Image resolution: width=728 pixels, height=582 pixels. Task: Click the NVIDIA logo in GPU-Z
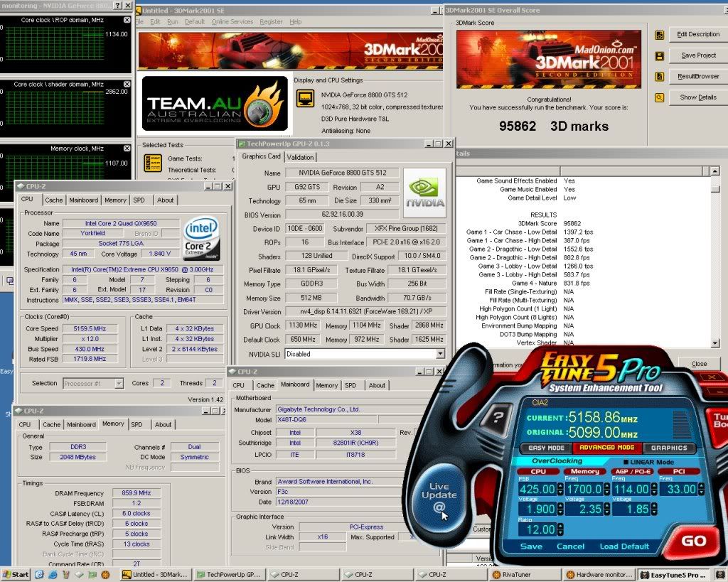425,193
